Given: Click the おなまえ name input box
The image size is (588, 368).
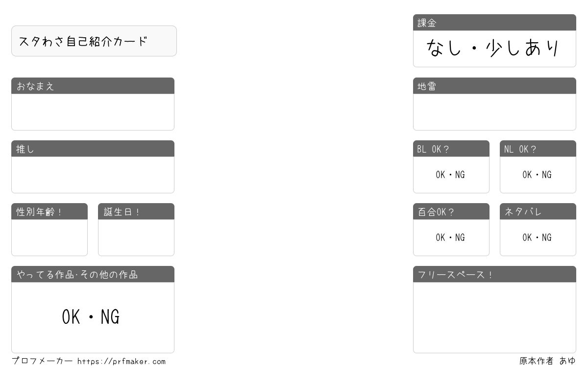Looking at the screenshot, I should (93, 112).
